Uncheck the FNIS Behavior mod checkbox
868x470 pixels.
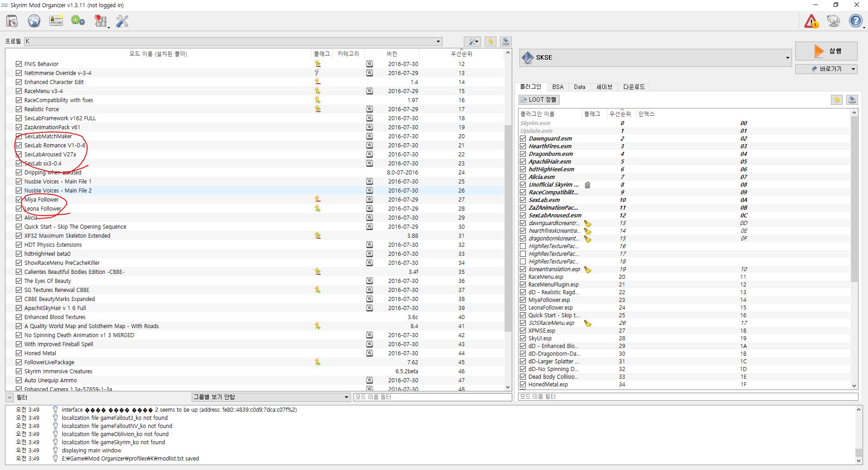click(x=19, y=64)
